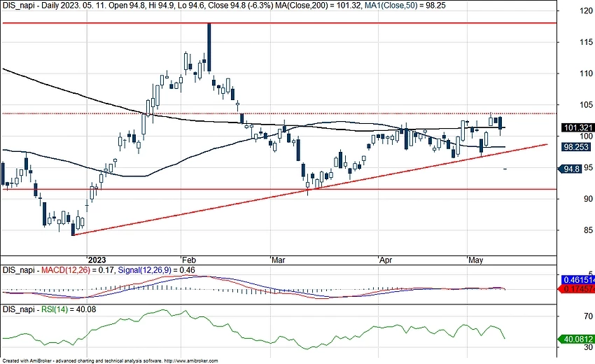Select the MA(Close,200) = 101.32 label
This screenshot has height=364, width=595.
[x=319, y=6]
